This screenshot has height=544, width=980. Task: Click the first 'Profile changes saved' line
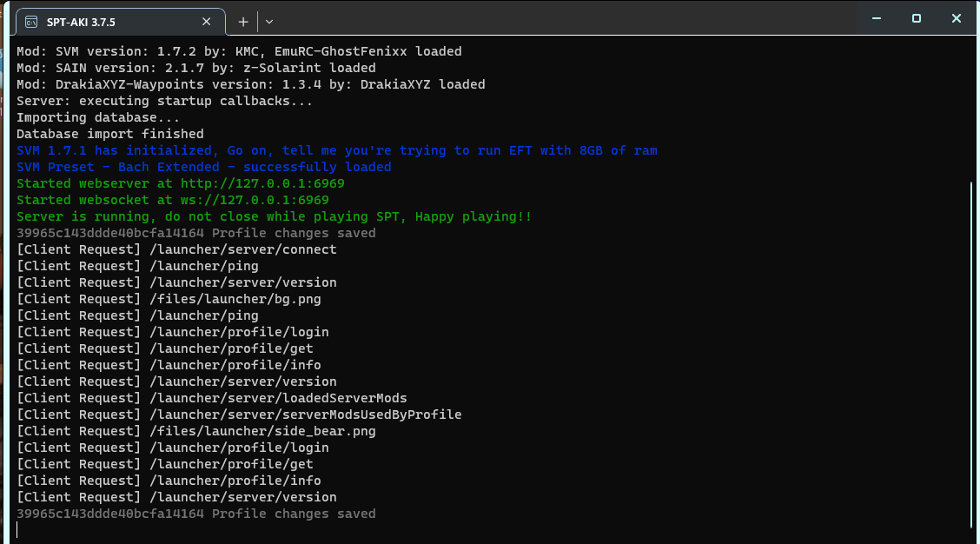point(195,233)
